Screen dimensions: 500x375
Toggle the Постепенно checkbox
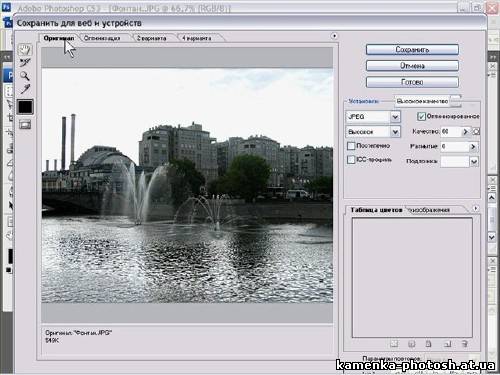[x=351, y=146]
